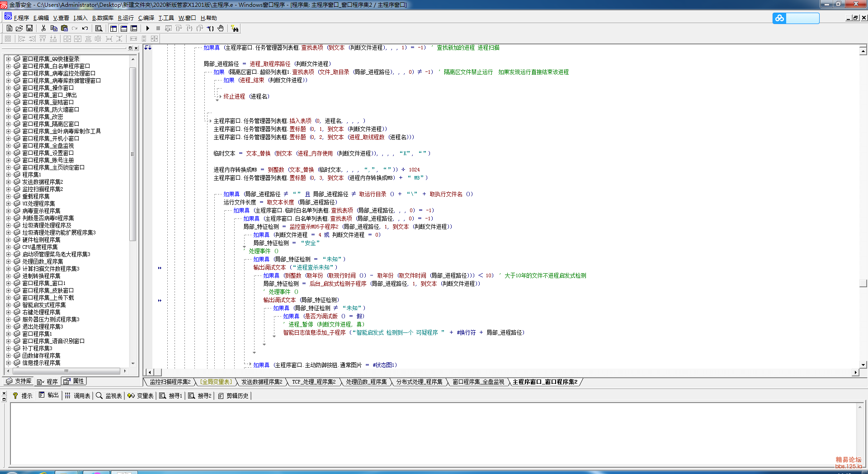
Task: Select 服务器压力测试程序集3 in tree
Action: click(51, 319)
